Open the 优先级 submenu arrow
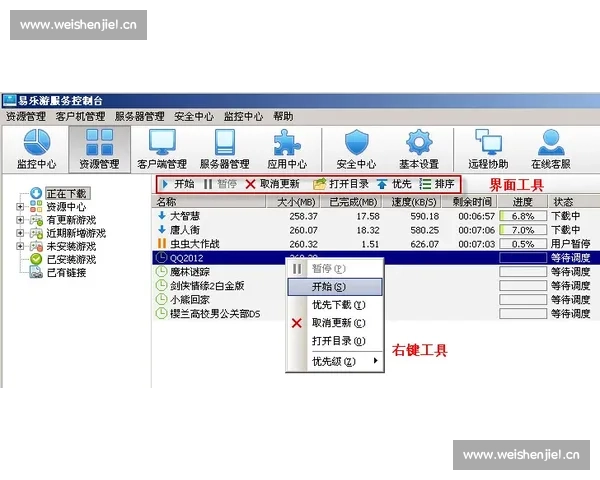 point(376,361)
